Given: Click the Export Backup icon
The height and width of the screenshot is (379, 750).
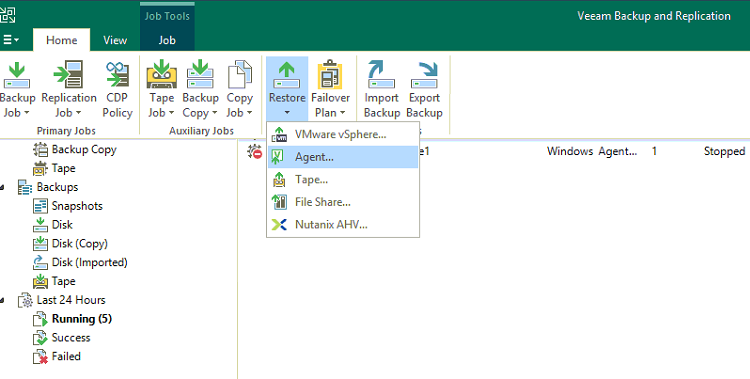Looking at the screenshot, I should tap(424, 75).
